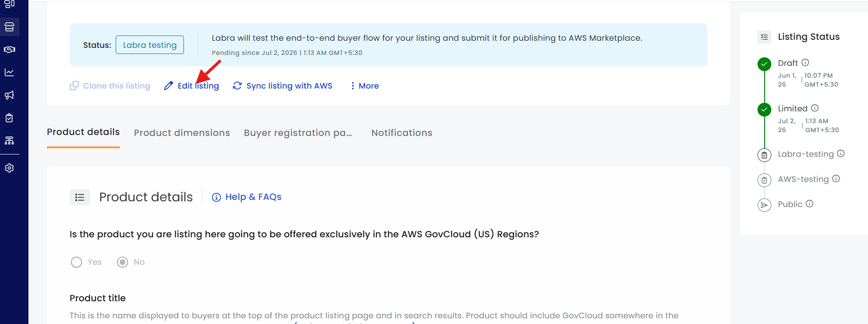Screen dimensions: 868x324
Task: Click the sync arrows icon
Action: pos(237,86)
